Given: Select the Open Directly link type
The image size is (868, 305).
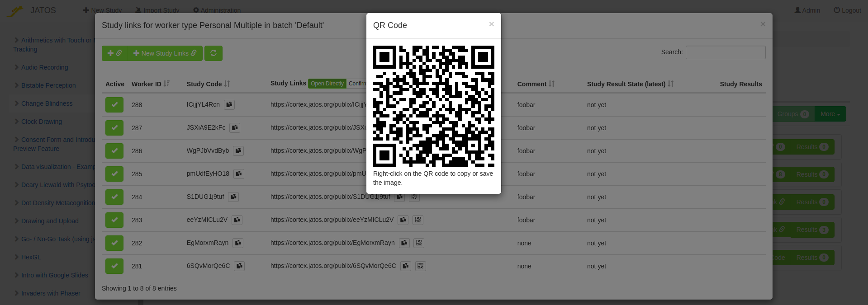Looking at the screenshot, I should (x=327, y=84).
